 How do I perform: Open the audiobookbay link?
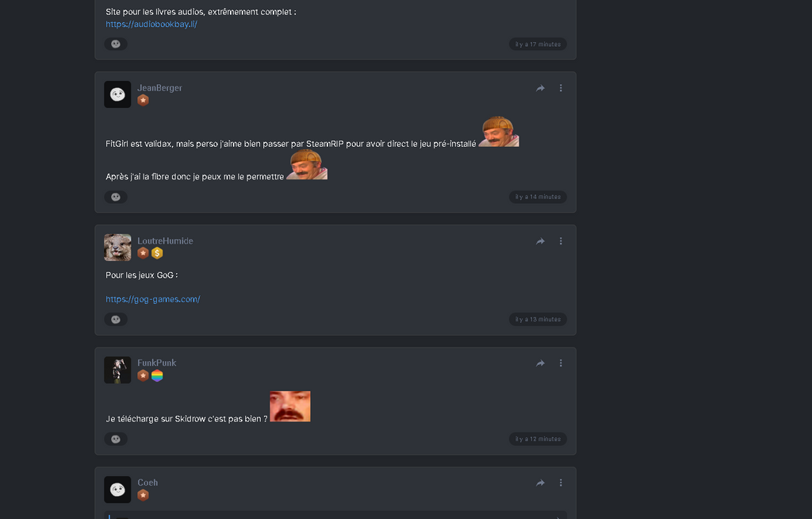(151, 24)
